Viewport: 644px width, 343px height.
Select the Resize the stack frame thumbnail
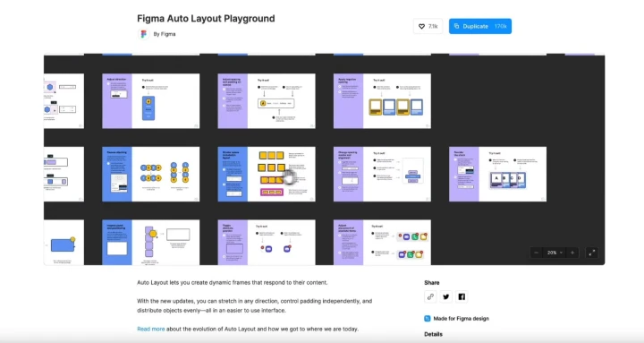pos(497,174)
